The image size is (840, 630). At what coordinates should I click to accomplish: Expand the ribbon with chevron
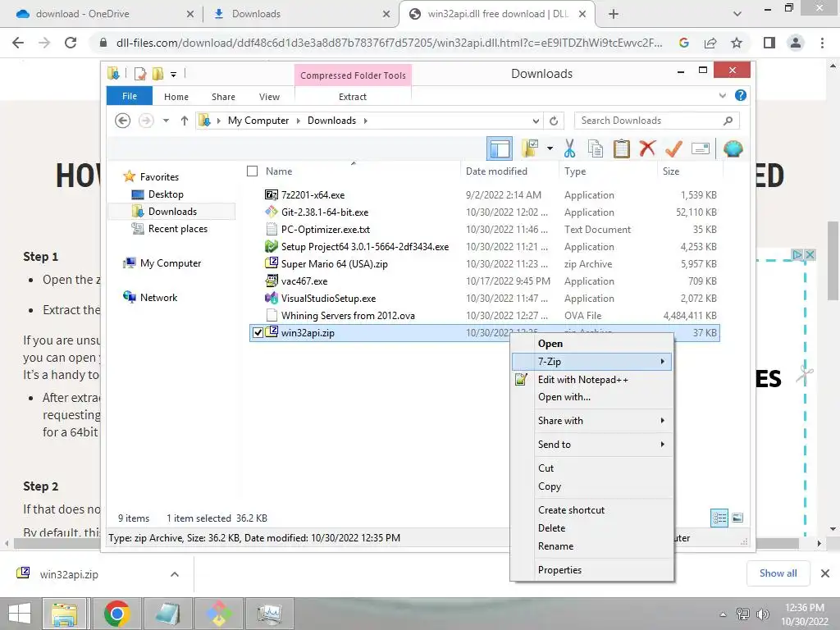722,95
